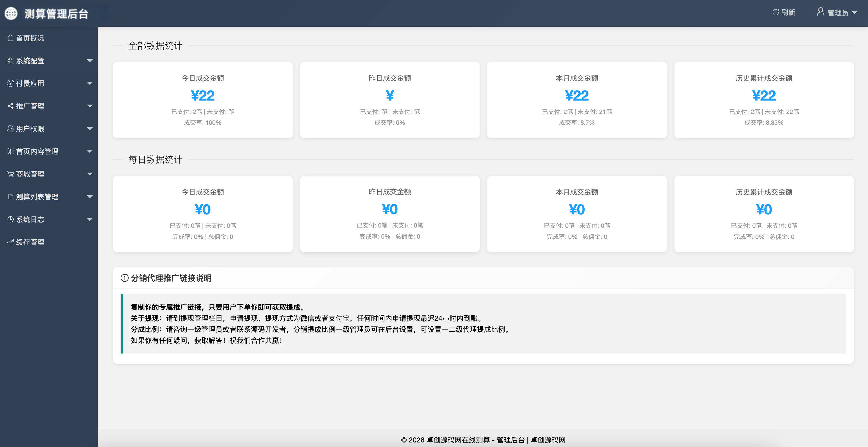Click the 缓存管理 paper-plane icon
This screenshot has width=868, height=447.
pos(10,242)
